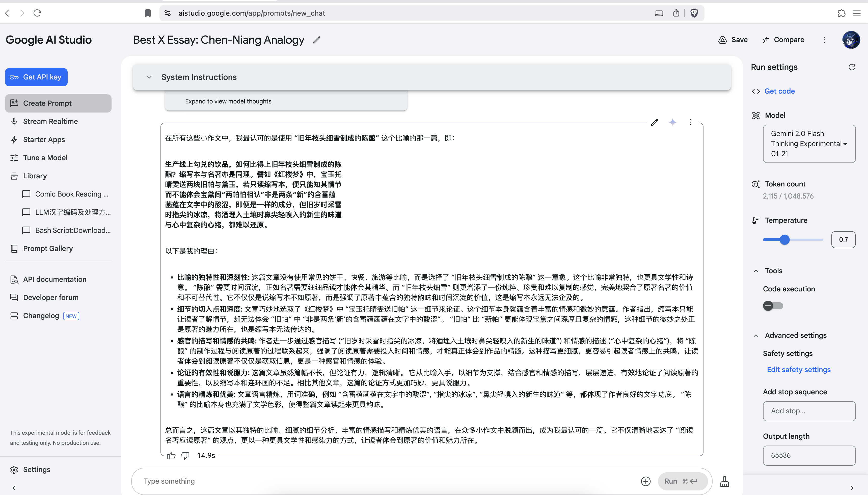Collapse the Tools section
This screenshot has width=868, height=495.
(756, 271)
